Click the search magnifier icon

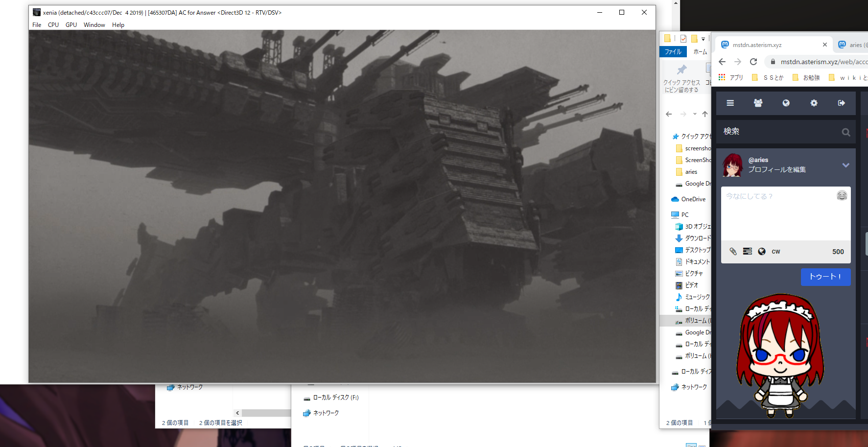click(x=845, y=132)
